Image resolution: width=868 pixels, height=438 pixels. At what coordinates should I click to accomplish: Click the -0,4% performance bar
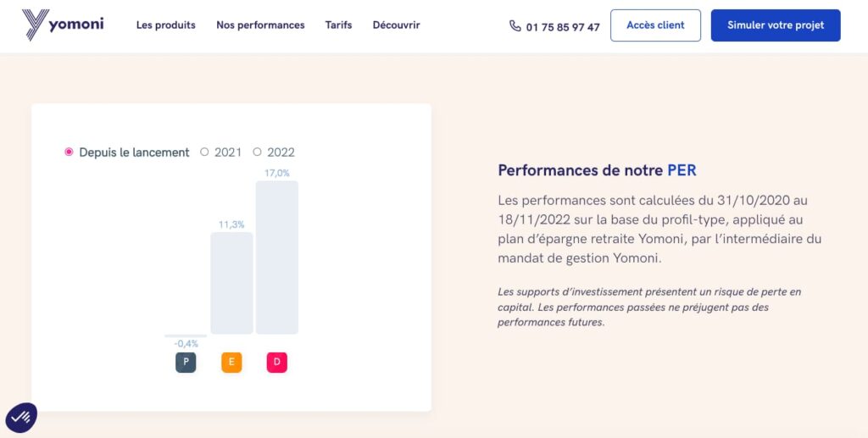click(186, 335)
